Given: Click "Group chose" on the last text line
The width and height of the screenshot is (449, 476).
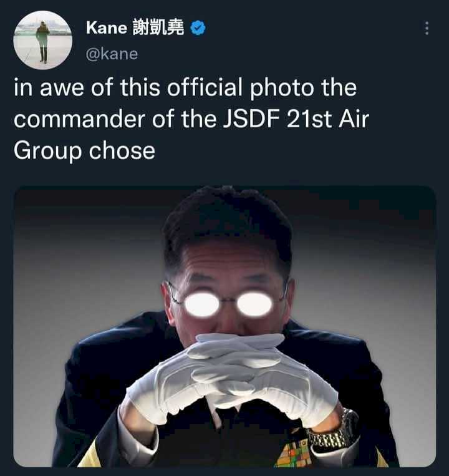Looking at the screenshot, I should click(x=84, y=151).
